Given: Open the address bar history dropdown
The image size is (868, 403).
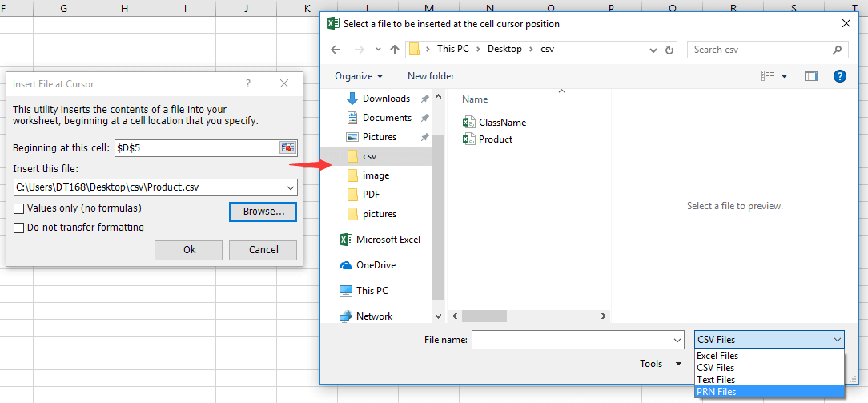Looking at the screenshot, I should click(653, 49).
